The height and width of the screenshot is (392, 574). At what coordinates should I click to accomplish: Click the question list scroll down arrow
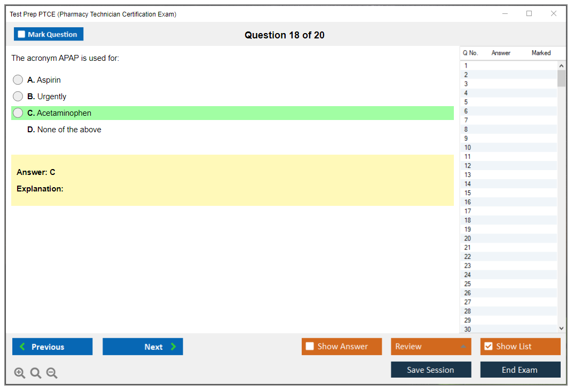tap(561, 329)
